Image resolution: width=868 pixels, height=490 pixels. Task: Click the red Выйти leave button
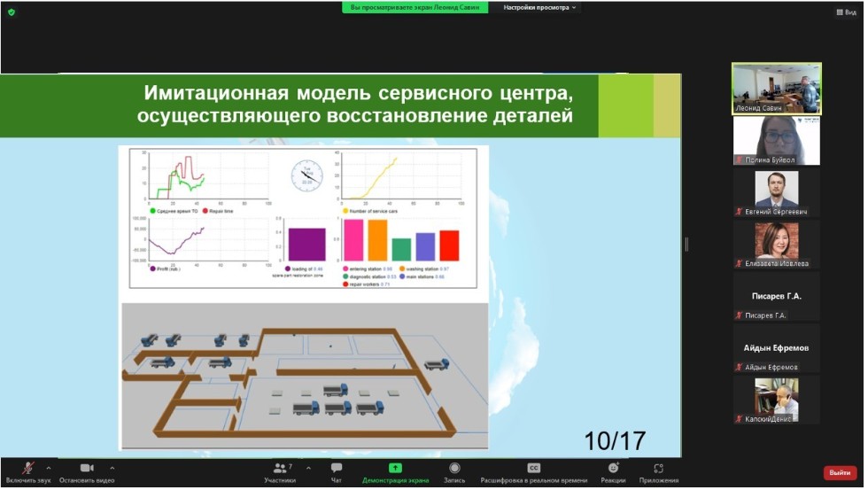(839, 473)
